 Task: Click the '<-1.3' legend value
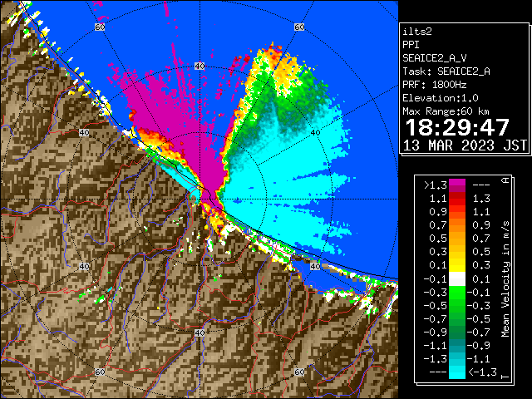point(482,372)
